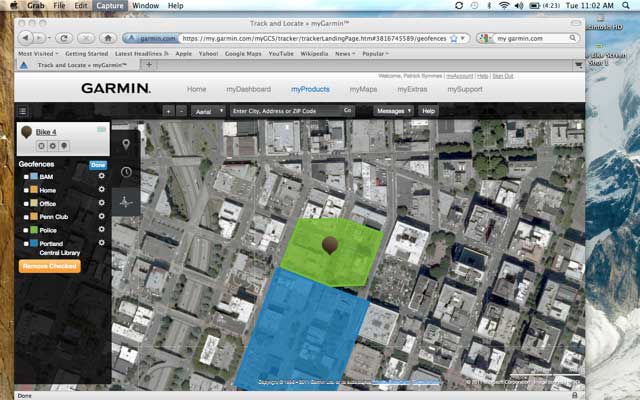Click the Wi-Fi status menu bar icon
Image resolution: width=640 pixels, height=400 pixels.
(x=504, y=5)
